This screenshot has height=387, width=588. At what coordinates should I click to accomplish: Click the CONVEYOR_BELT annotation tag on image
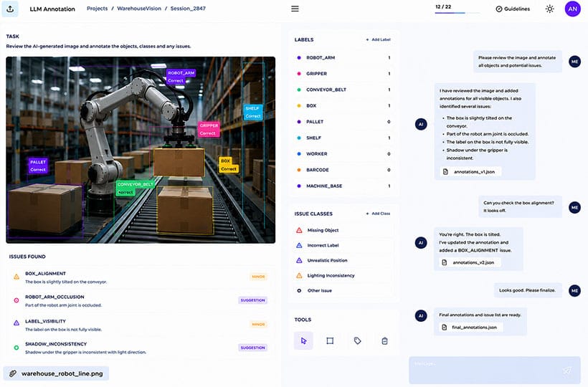[135, 188]
